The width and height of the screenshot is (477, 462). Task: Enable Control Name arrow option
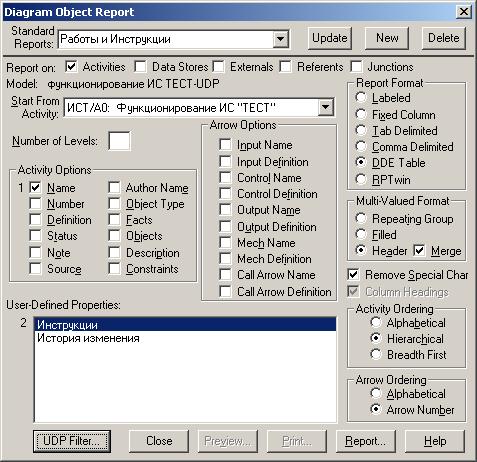225,177
